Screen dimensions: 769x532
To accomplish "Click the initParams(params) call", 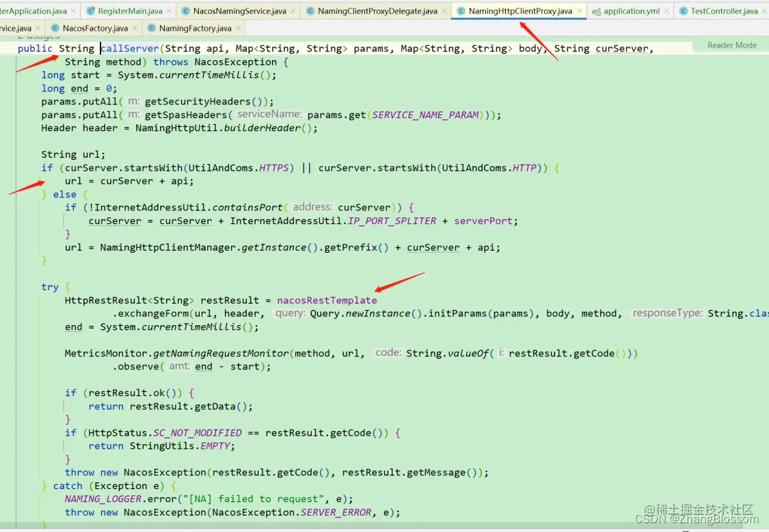I will (481, 313).
